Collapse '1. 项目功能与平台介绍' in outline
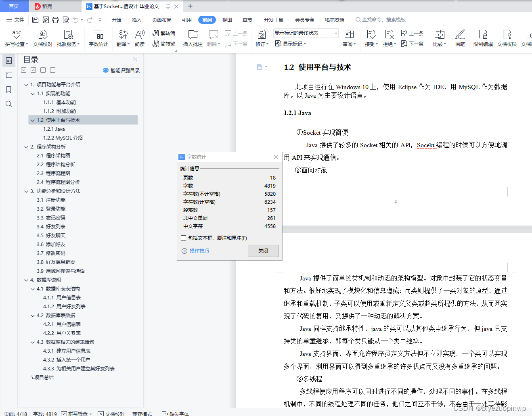 coord(26,85)
